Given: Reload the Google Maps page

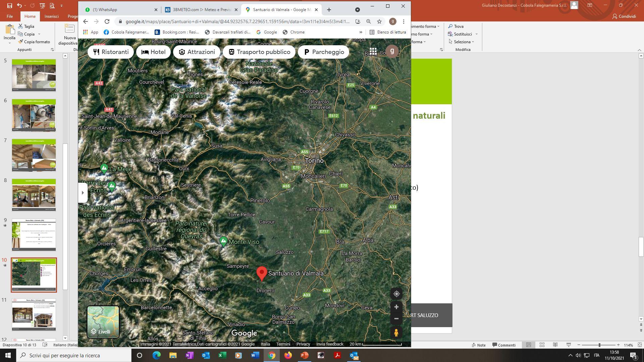Looking at the screenshot, I should pyautogui.click(x=107, y=21).
